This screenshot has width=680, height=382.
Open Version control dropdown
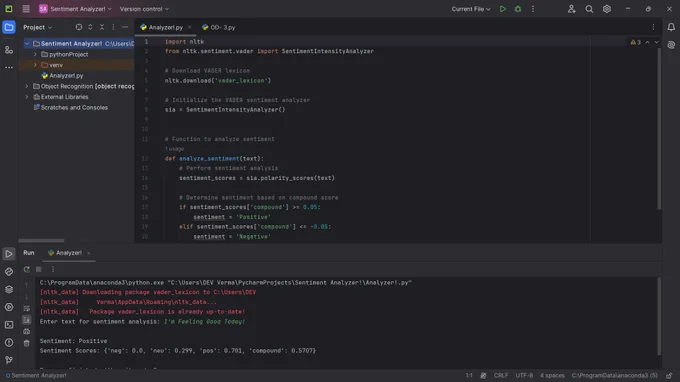coord(144,9)
